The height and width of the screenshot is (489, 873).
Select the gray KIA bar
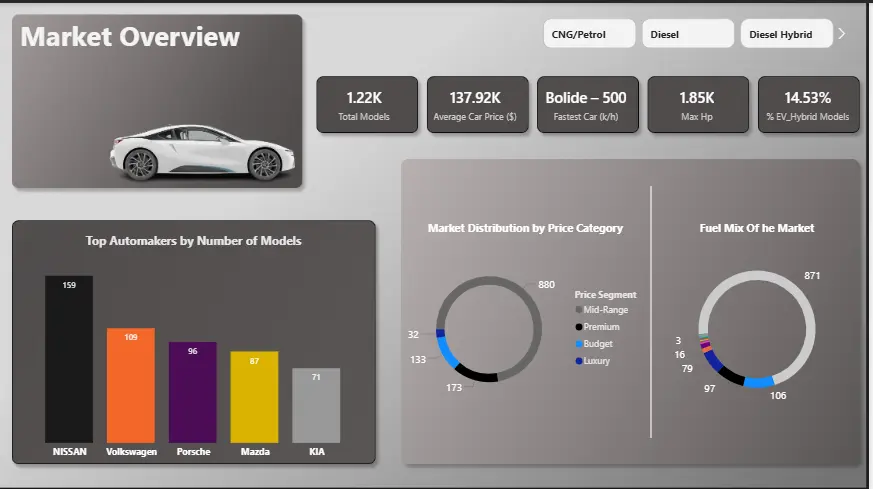[316, 405]
